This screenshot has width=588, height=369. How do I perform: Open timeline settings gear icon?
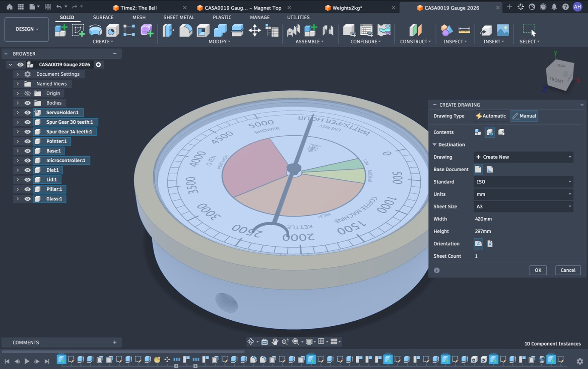click(x=580, y=361)
